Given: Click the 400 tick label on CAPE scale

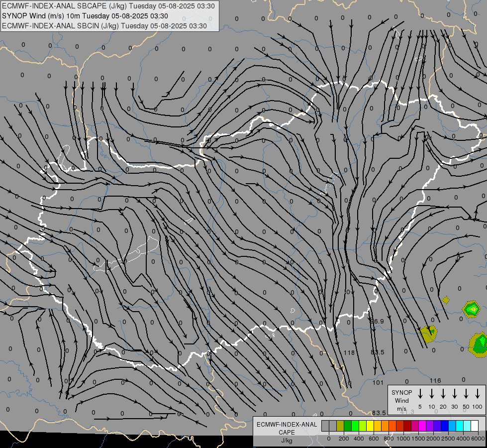Looking at the screenshot, I should pyautogui.click(x=359, y=439).
